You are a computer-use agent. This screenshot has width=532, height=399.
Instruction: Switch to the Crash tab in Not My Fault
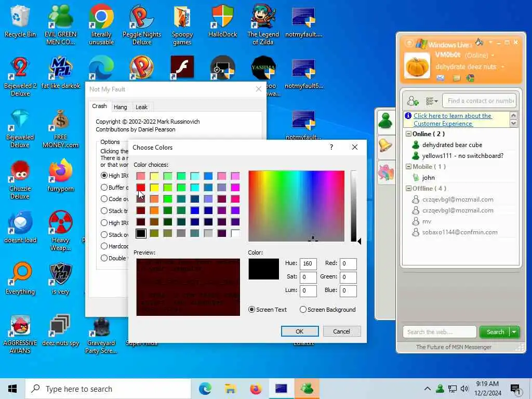coord(99,106)
